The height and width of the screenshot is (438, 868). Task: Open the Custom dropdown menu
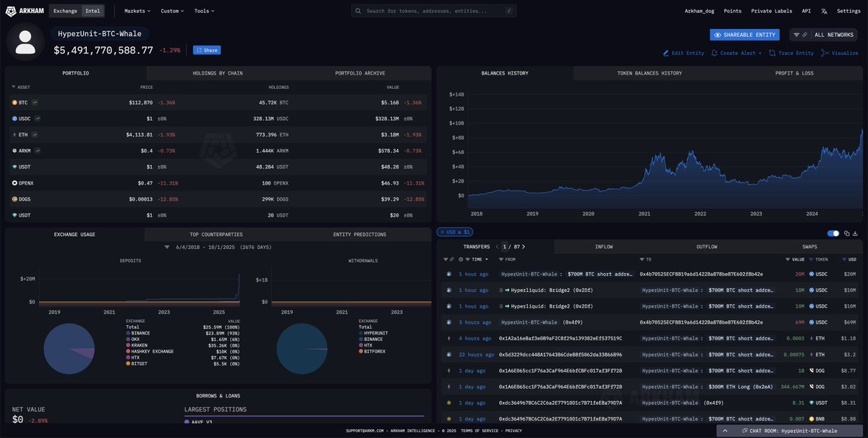tap(172, 11)
